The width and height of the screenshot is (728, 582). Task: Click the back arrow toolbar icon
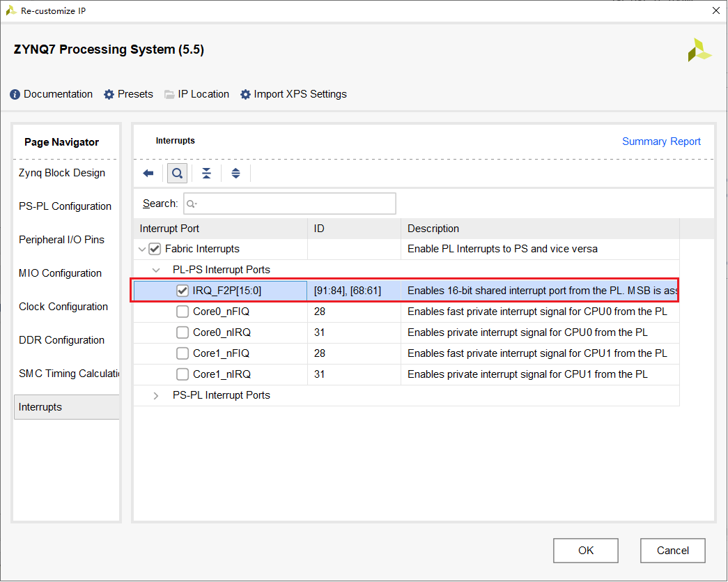(148, 174)
